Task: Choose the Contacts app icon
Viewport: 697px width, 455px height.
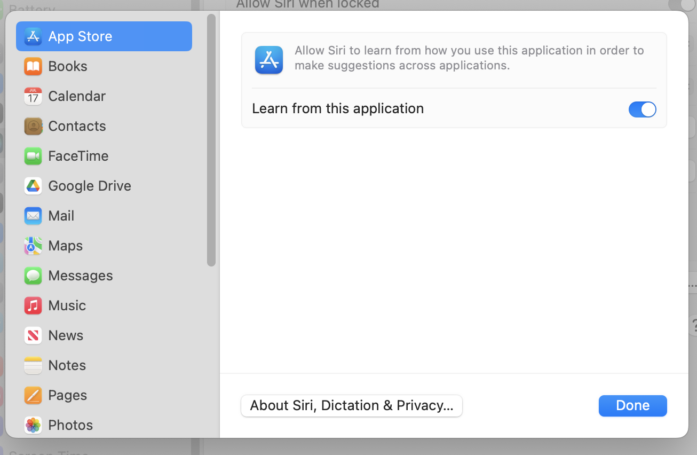Action: click(33, 126)
